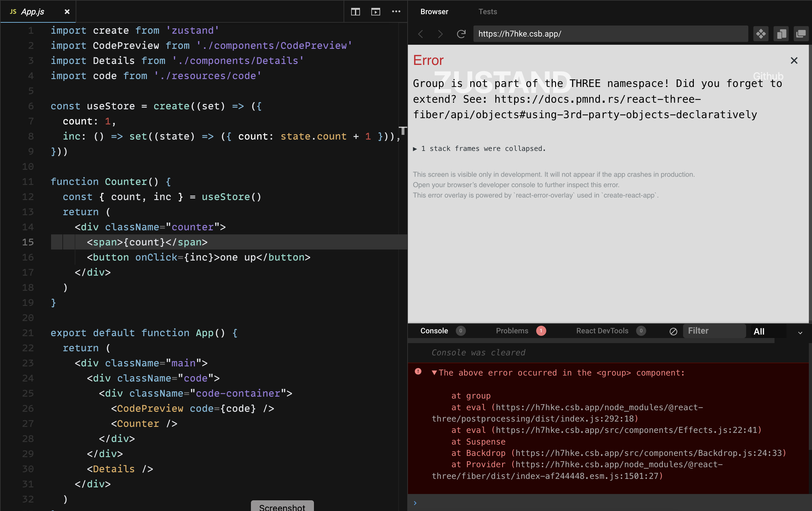Go forward in the preview browser
Viewport: 812px width, 511px height.
point(440,34)
